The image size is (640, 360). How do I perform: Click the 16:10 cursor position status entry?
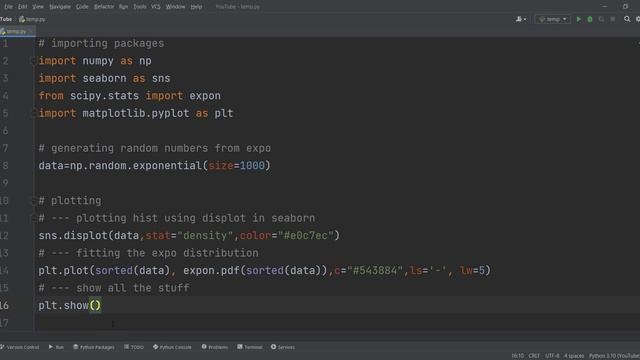(517, 356)
